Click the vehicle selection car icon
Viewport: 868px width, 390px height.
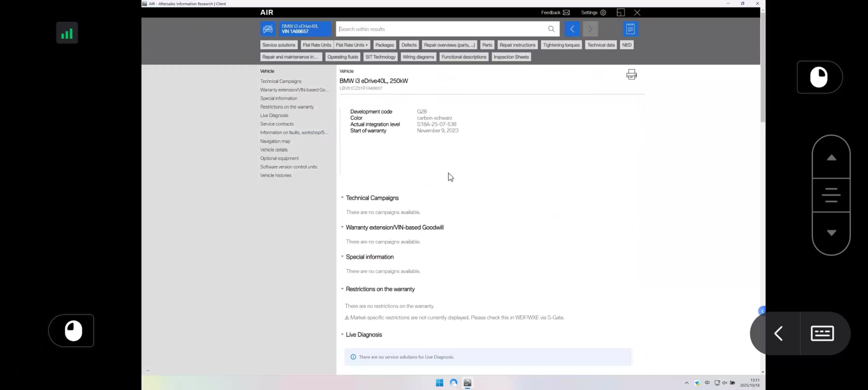[x=267, y=29]
